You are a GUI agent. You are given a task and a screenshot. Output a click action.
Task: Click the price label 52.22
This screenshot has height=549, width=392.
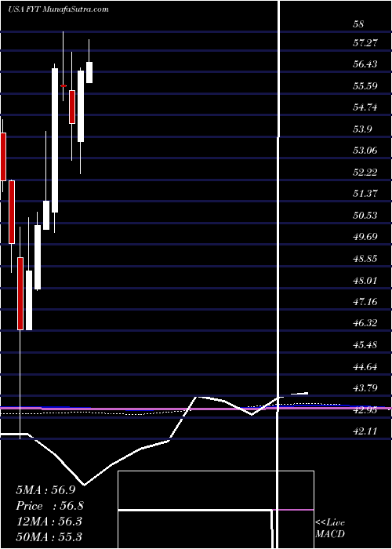tap(365, 173)
